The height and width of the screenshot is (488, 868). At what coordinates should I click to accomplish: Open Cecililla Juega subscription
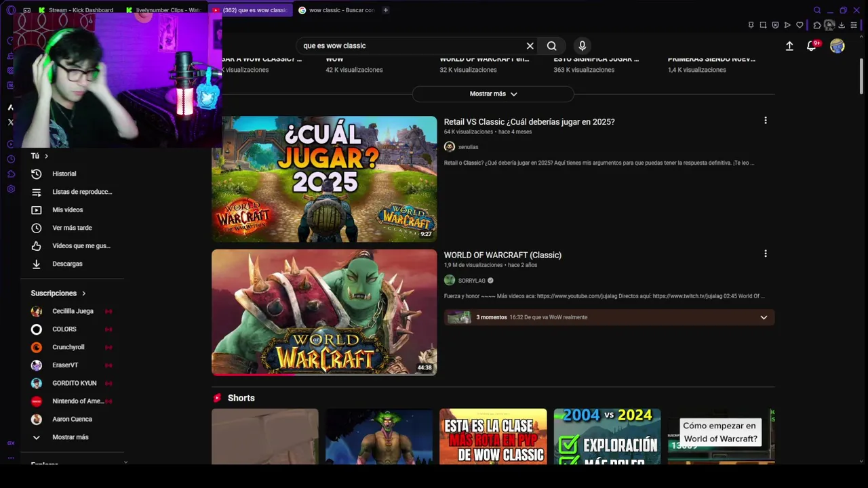point(73,311)
